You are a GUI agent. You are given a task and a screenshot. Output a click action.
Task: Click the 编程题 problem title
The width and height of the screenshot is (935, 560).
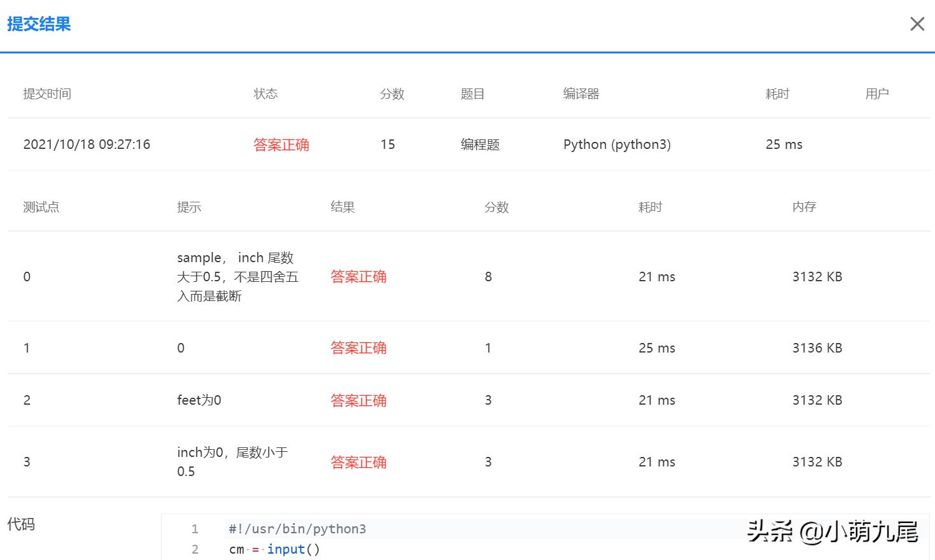click(x=479, y=144)
